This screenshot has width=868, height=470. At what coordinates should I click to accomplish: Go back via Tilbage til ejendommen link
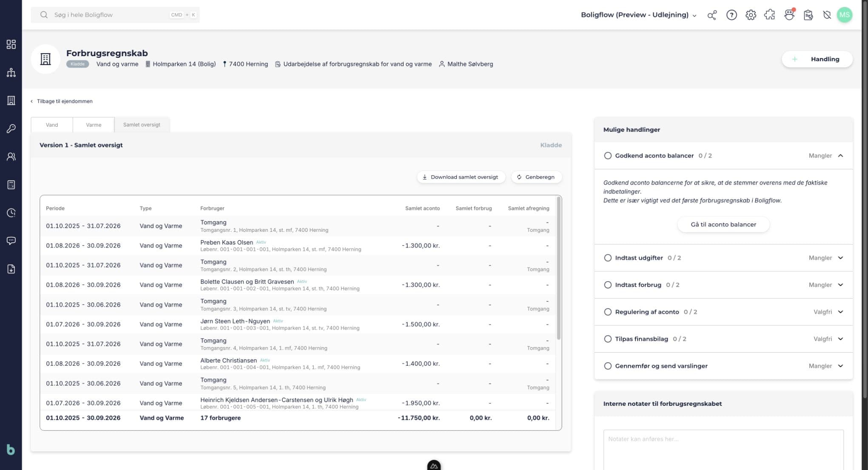click(62, 101)
